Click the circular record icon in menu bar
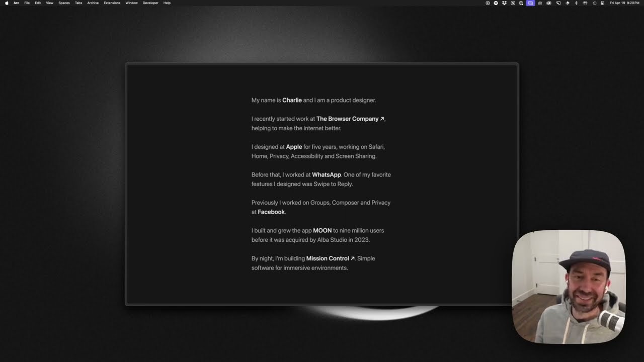This screenshot has height=362, width=644. 488,3
